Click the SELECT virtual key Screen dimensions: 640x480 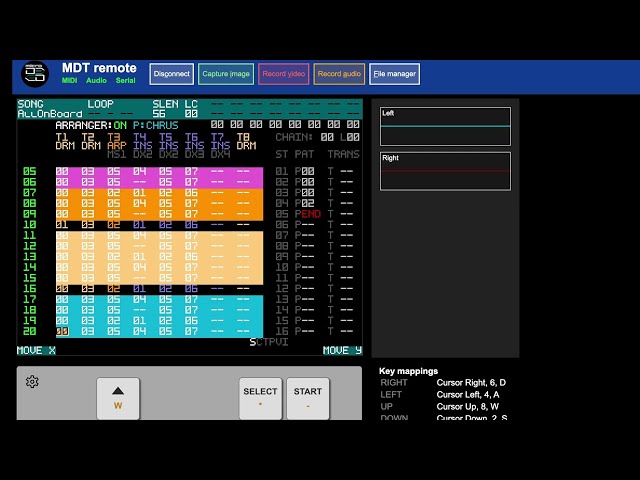(x=260, y=398)
